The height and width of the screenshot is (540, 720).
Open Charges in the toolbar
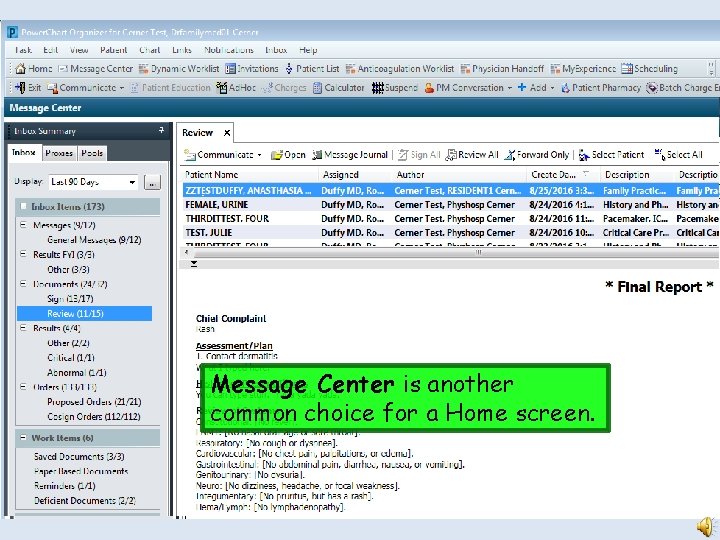pyautogui.click(x=284, y=88)
